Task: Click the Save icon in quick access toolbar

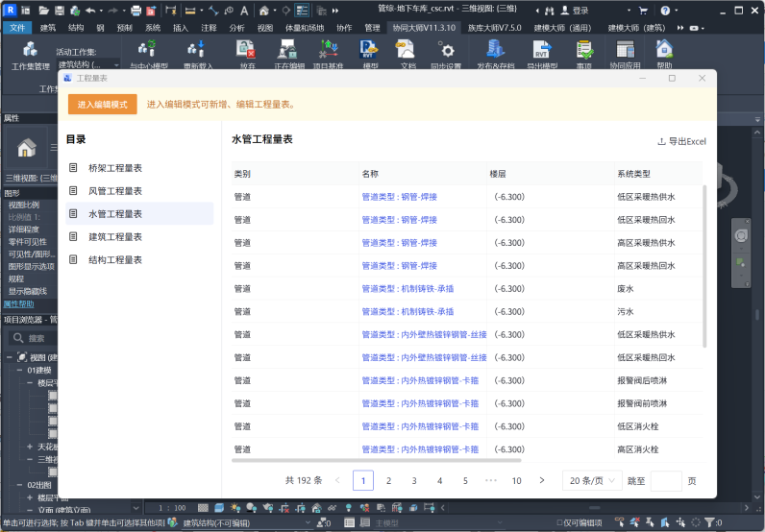Action: [60, 11]
